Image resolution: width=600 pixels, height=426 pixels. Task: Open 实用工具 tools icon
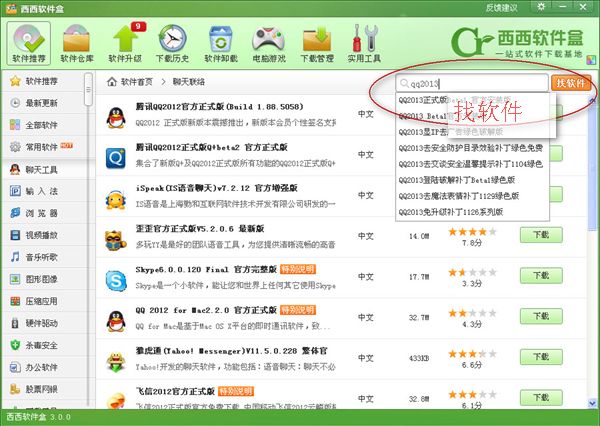[364, 43]
